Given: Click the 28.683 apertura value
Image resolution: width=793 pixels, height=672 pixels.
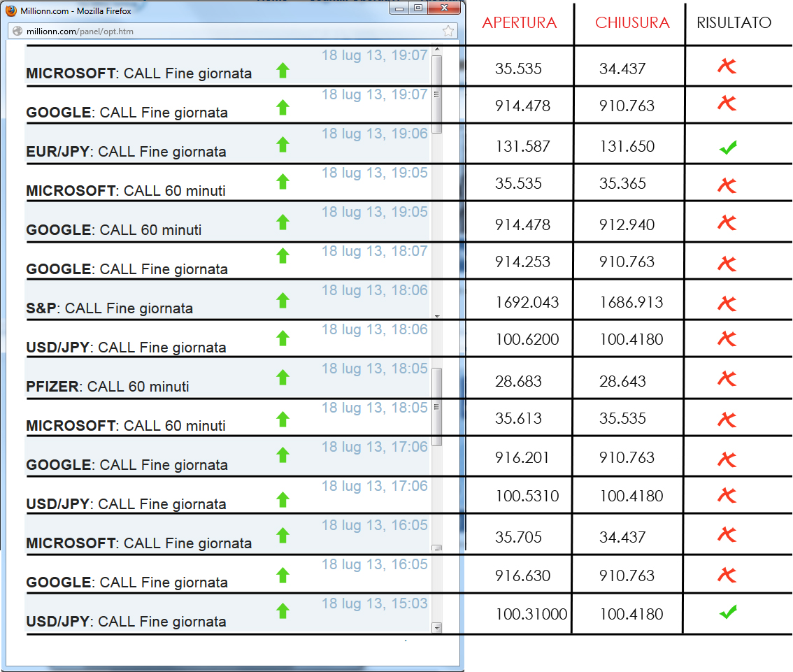Looking at the screenshot, I should point(518,381).
